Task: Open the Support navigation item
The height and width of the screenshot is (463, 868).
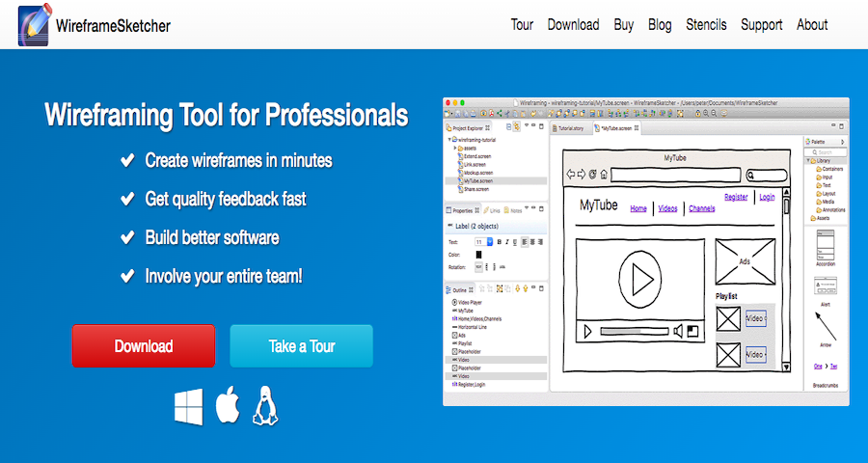Action: point(762,25)
